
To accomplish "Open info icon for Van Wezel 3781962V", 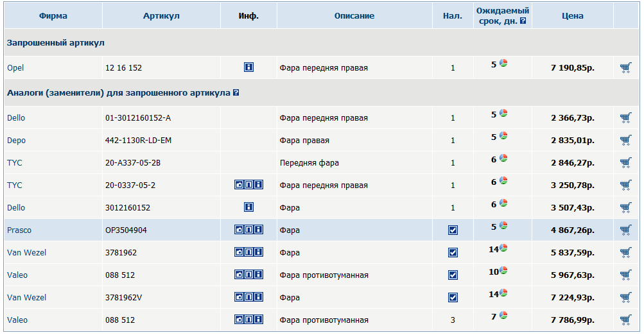I will [258, 297].
